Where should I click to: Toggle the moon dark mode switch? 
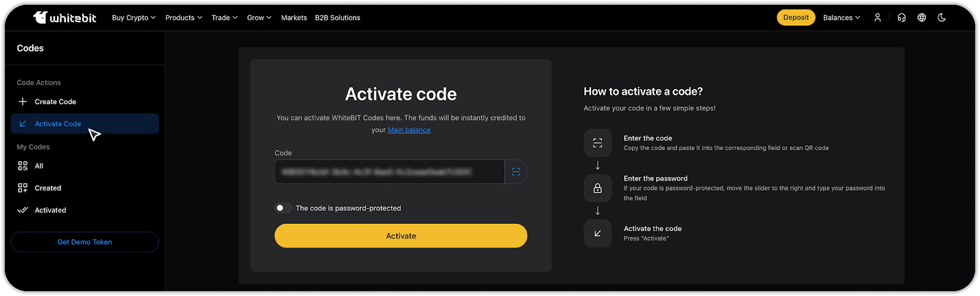pyautogui.click(x=941, y=18)
